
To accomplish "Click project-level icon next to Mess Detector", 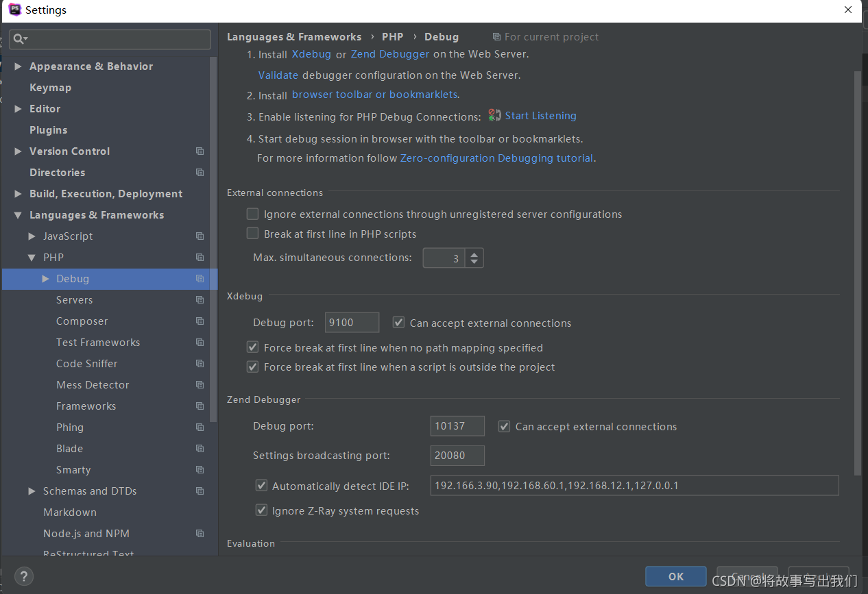I will tap(200, 385).
